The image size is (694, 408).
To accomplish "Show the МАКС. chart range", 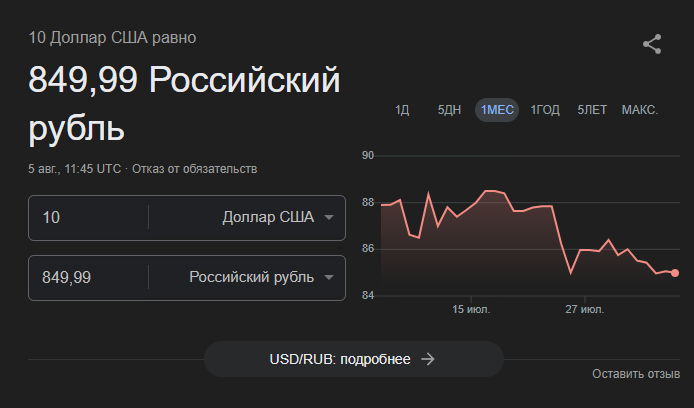I will point(640,110).
